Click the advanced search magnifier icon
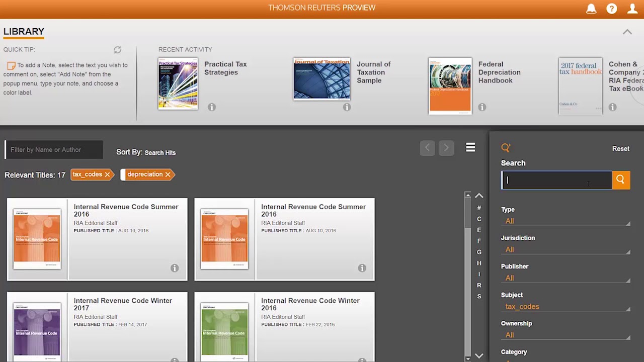 coord(506,147)
